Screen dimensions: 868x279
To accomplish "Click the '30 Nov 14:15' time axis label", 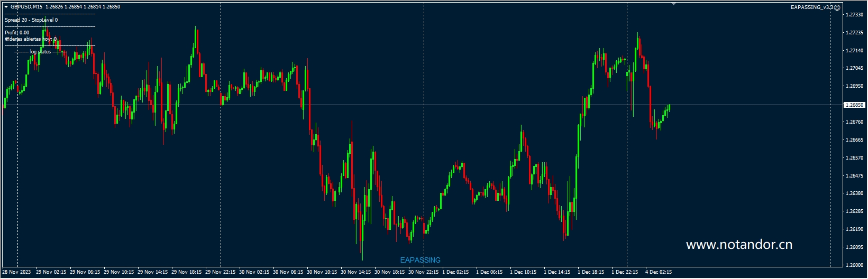I will pyautogui.click(x=356, y=273).
